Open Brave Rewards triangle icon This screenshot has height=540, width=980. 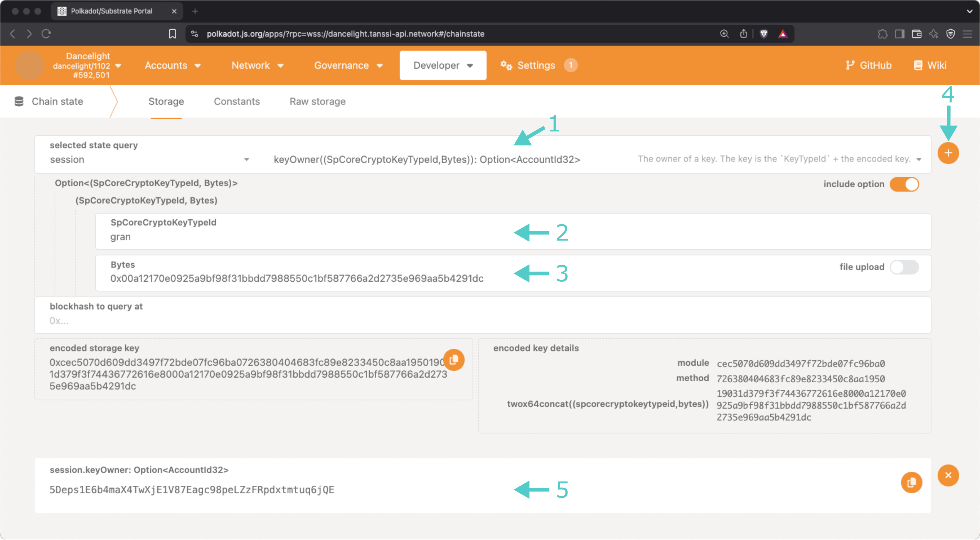click(783, 34)
